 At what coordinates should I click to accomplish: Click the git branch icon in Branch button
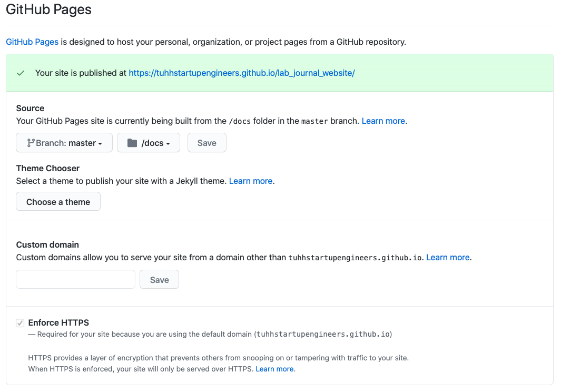point(31,143)
